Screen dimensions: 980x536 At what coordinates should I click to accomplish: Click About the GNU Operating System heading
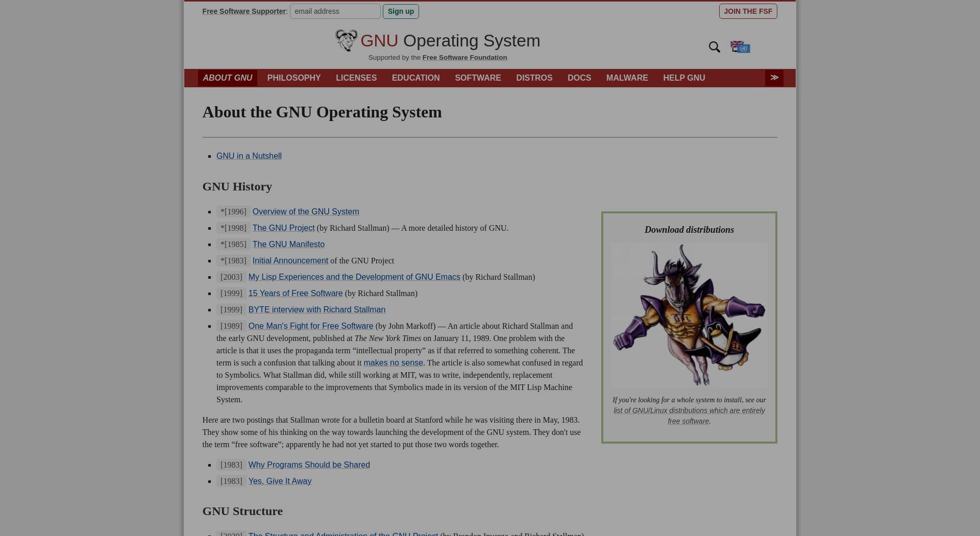(322, 112)
